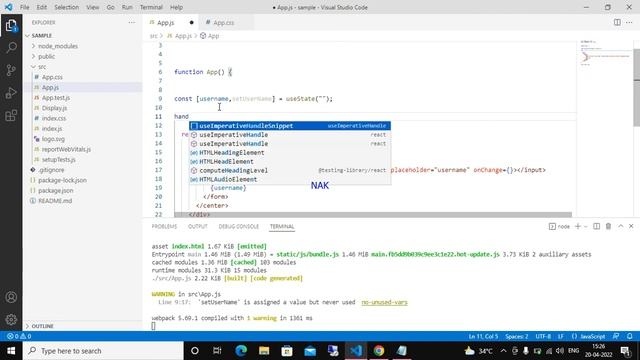
Task: Open README.md in the explorer
Action: point(55,201)
